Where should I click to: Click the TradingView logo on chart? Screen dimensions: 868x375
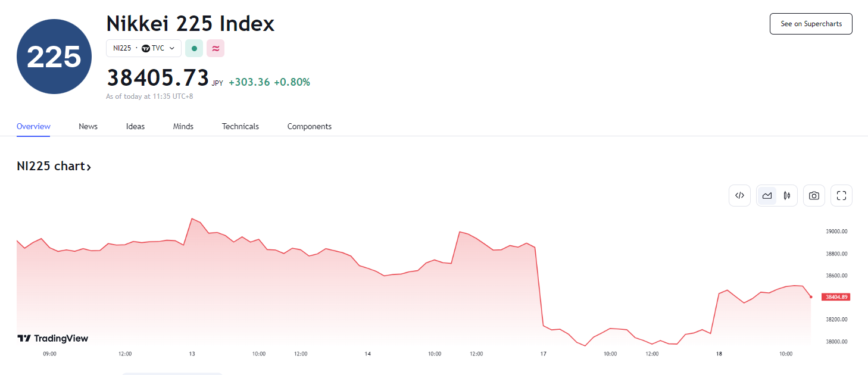52,338
